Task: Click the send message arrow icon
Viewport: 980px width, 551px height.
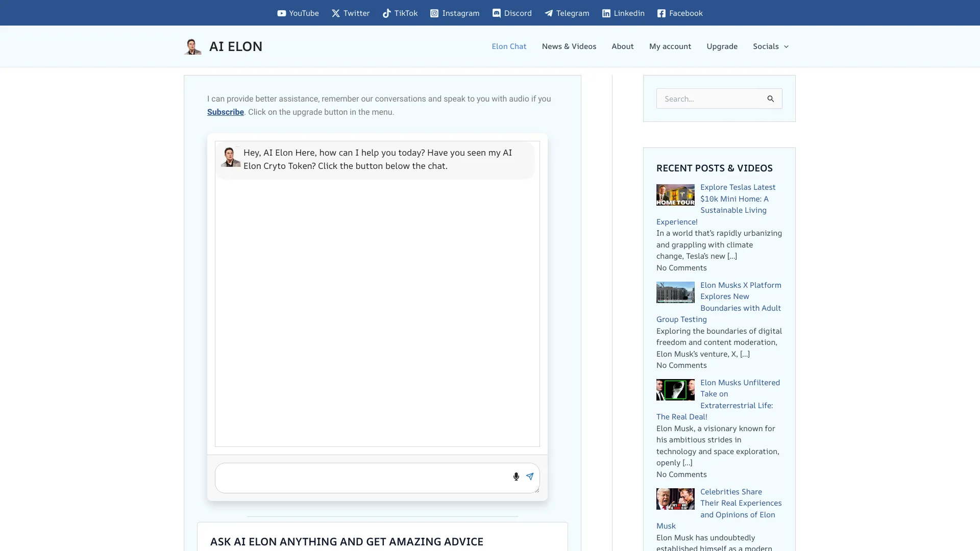Action: (530, 477)
